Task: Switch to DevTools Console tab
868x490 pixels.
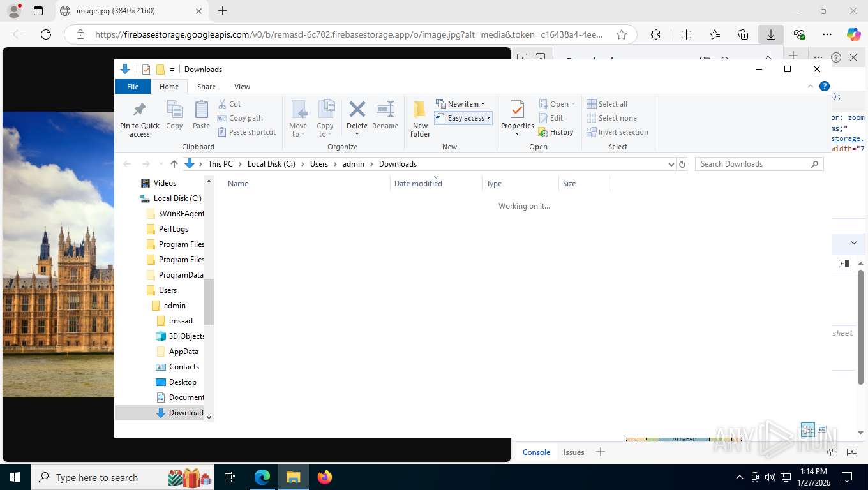Action: pos(536,452)
